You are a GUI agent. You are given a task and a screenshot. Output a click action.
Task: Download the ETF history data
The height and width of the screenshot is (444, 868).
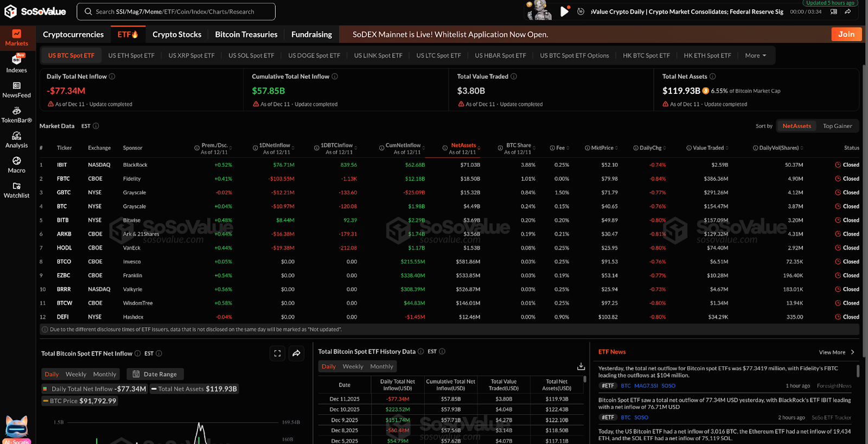point(580,366)
